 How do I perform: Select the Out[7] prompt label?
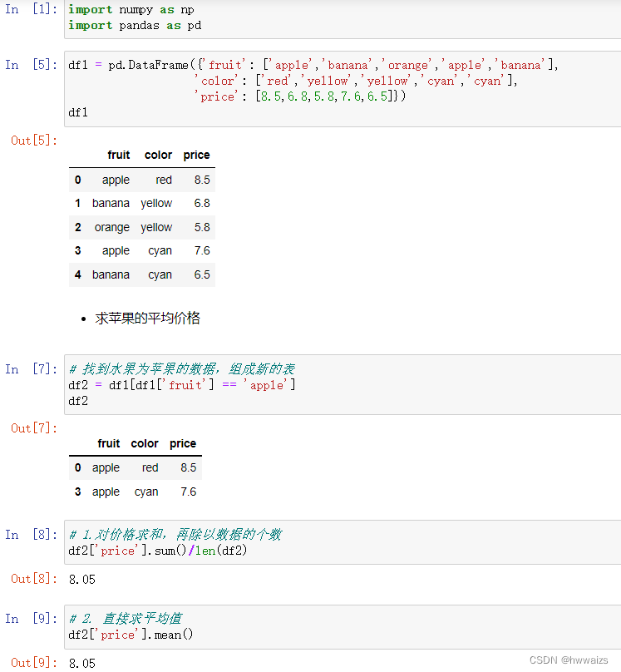pyautogui.click(x=34, y=428)
